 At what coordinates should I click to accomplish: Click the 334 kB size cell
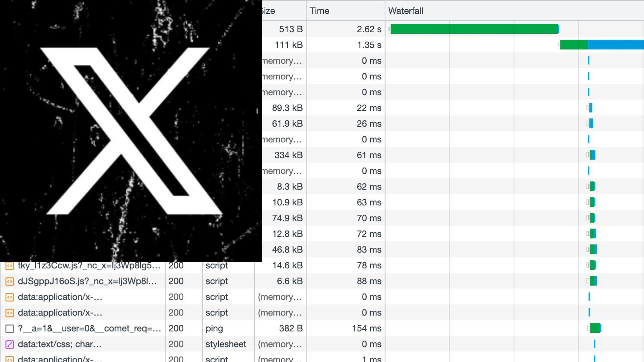click(288, 155)
